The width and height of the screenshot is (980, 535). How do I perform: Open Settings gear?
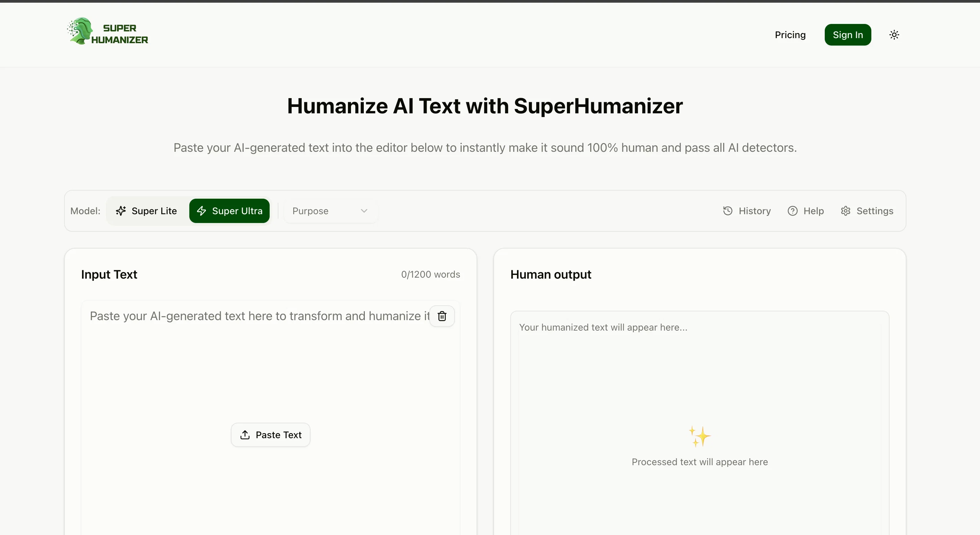pyautogui.click(x=867, y=211)
